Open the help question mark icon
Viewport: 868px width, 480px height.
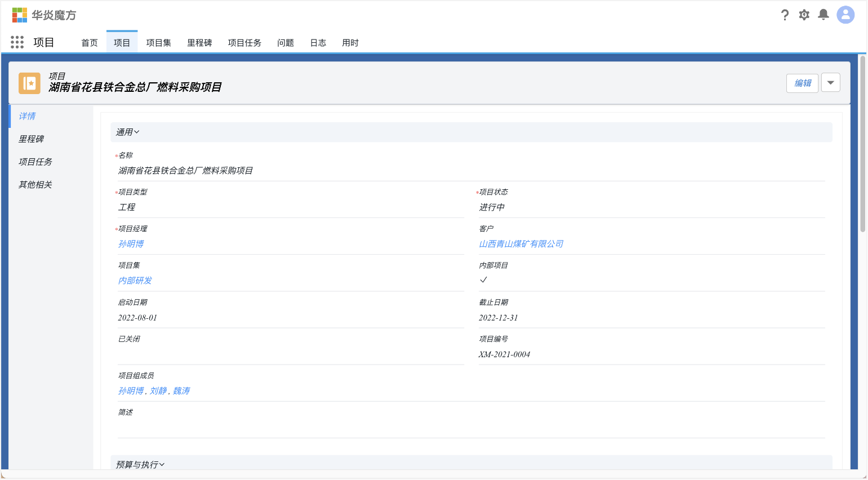(785, 15)
